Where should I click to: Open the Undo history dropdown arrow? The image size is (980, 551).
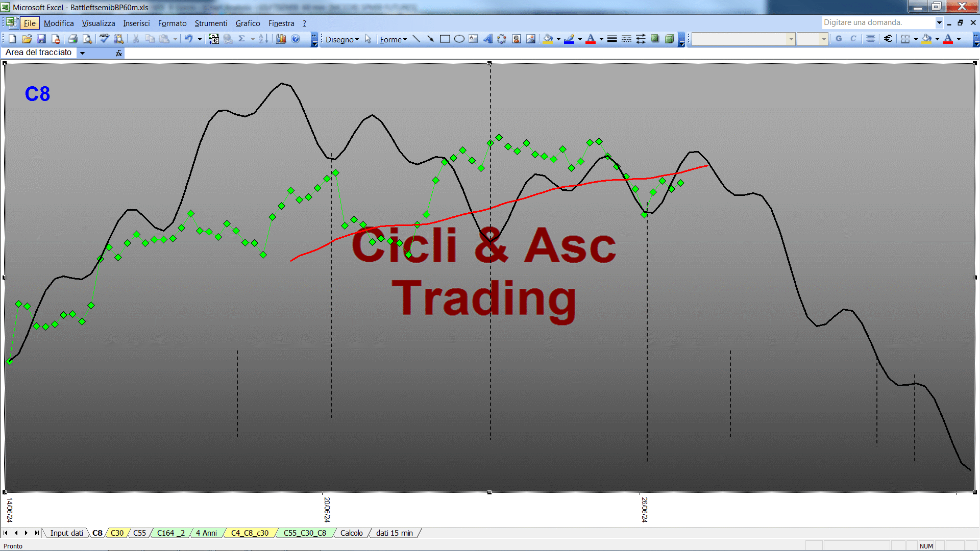[x=200, y=39]
